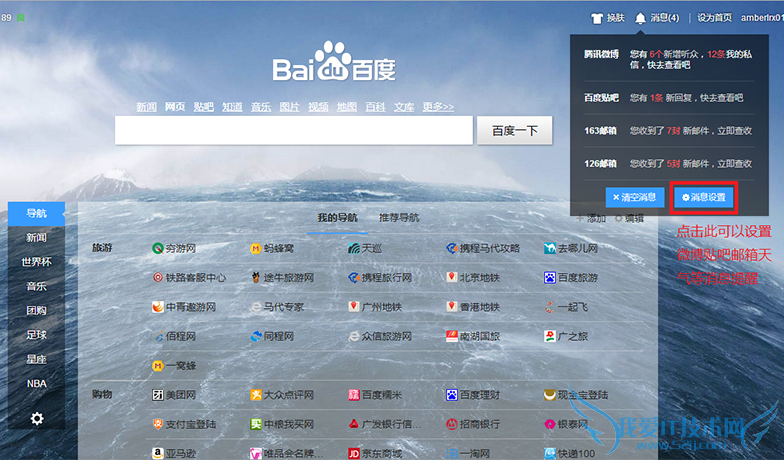Click the 编辑 gear edit option
The image size is (784, 460).
(629, 218)
